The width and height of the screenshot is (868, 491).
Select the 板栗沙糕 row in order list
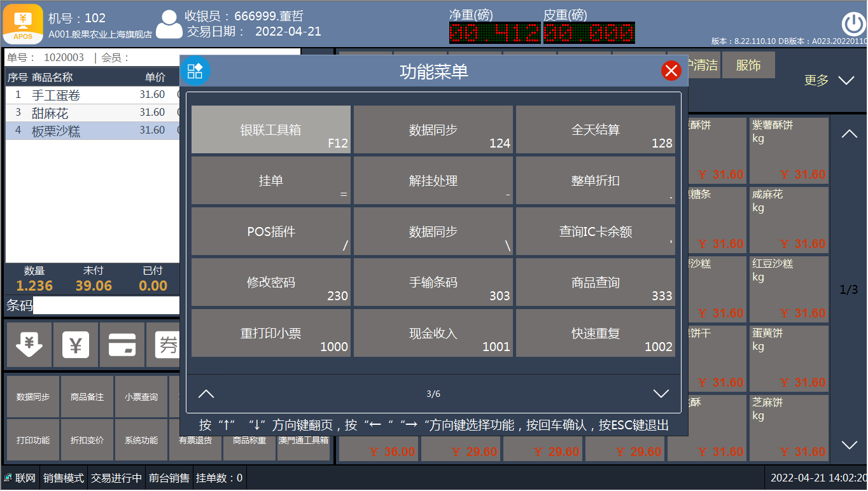93,130
